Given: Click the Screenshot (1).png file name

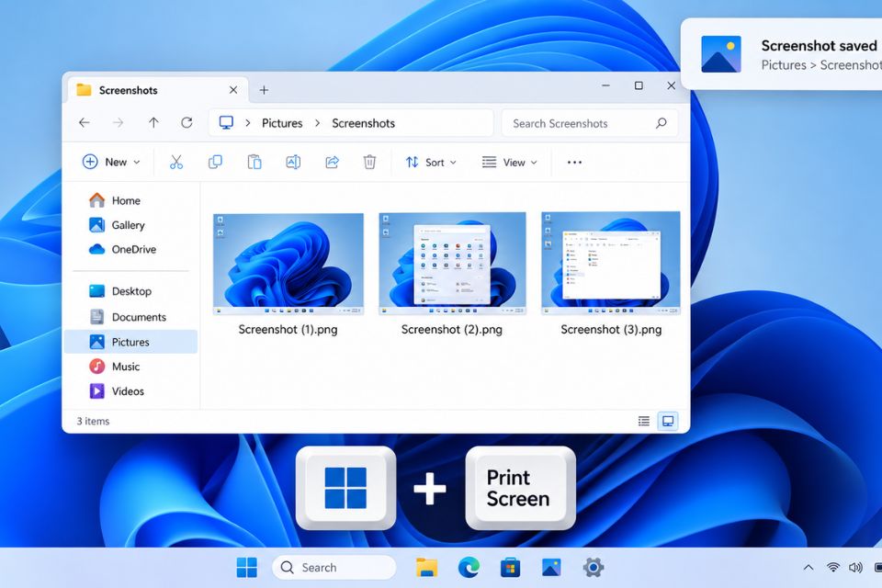Looking at the screenshot, I should tap(288, 329).
